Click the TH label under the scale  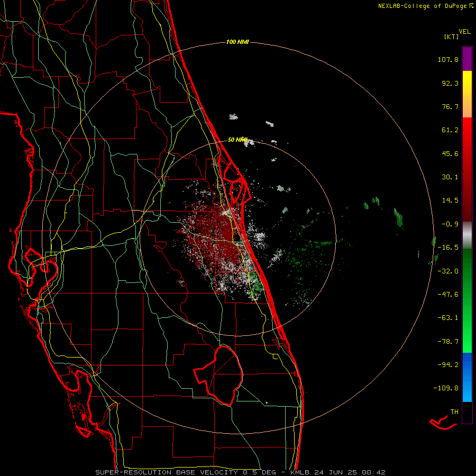pos(454,411)
